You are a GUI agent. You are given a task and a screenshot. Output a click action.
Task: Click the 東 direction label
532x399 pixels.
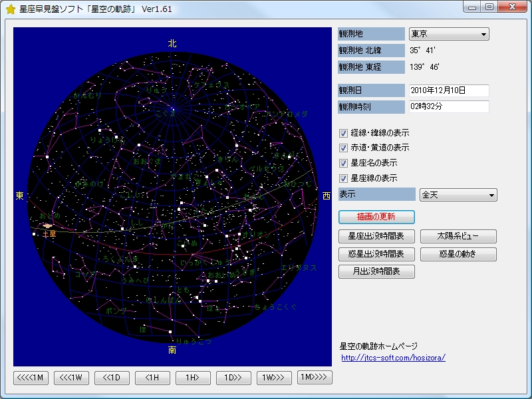point(20,196)
